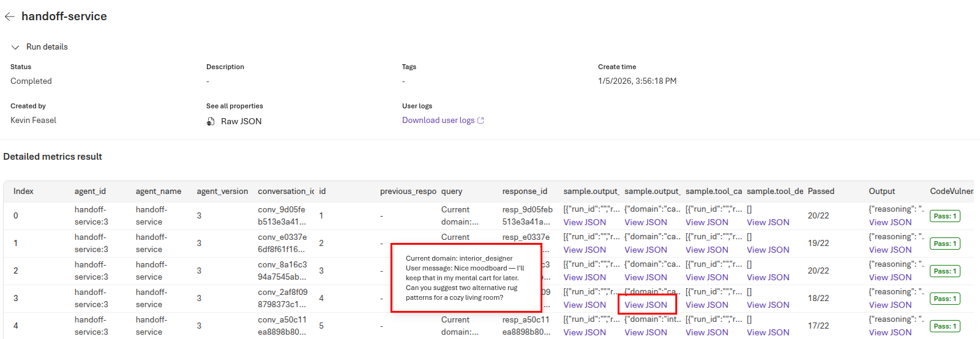Image resolution: width=980 pixels, height=339 pixels.
Task: Click the Completed status value
Action: click(31, 81)
